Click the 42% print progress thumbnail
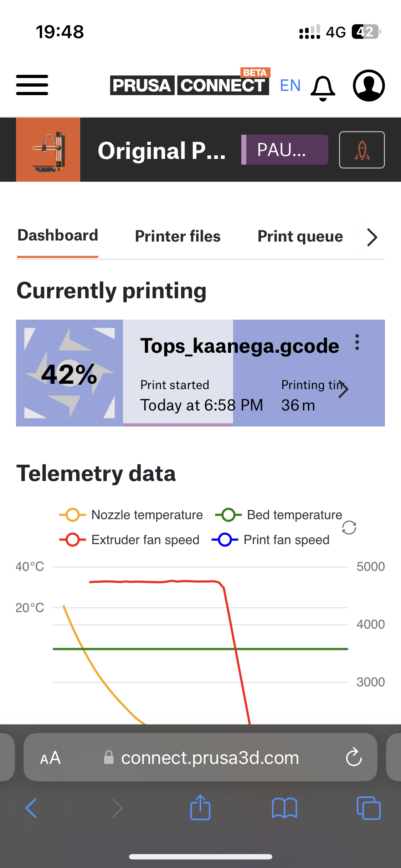 click(70, 373)
